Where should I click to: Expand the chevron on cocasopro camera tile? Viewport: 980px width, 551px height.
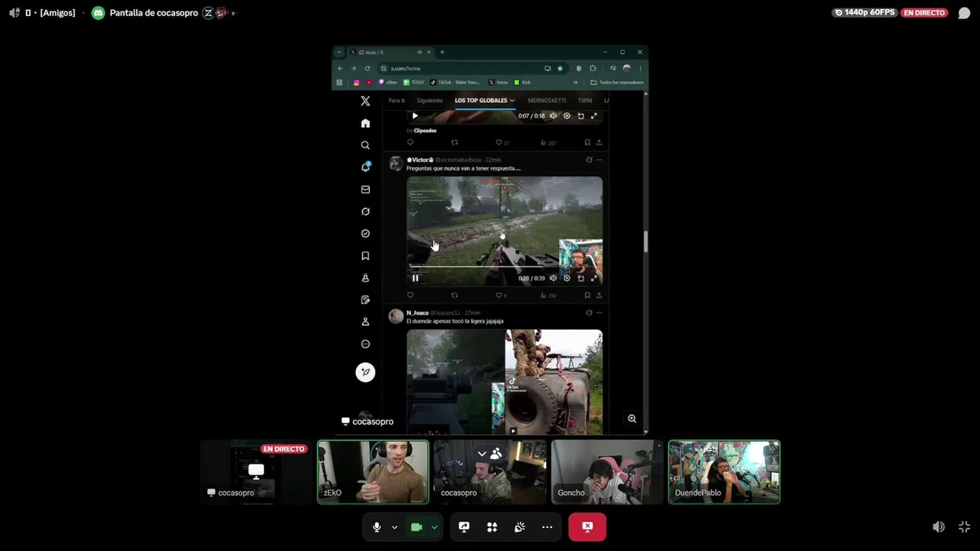pos(482,454)
